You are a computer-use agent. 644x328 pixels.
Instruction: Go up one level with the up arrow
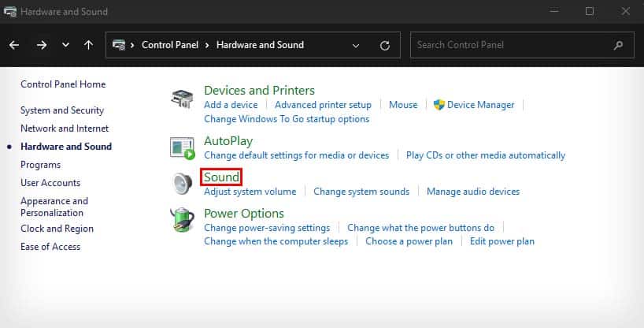(88, 45)
